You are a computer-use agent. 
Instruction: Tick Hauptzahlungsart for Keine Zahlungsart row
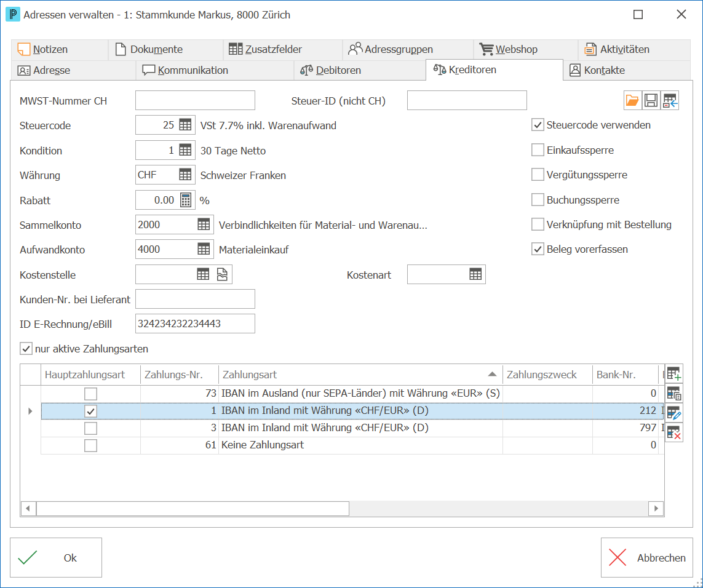point(90,445)
